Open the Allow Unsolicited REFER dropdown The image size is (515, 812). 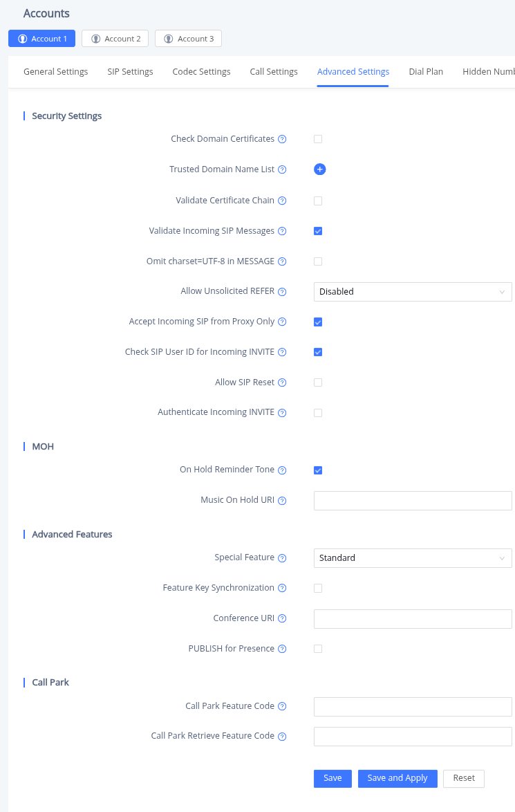tap(412, 292)
